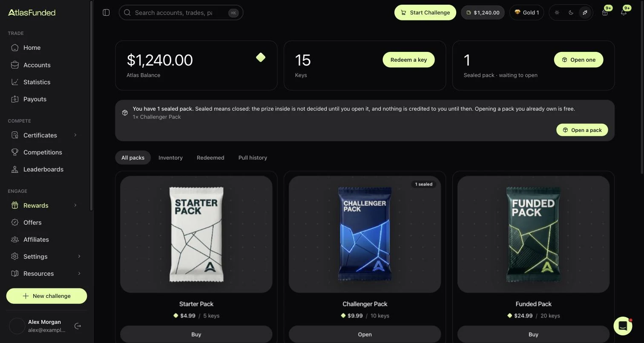Click the Home house icon

(x=15, y=48)
